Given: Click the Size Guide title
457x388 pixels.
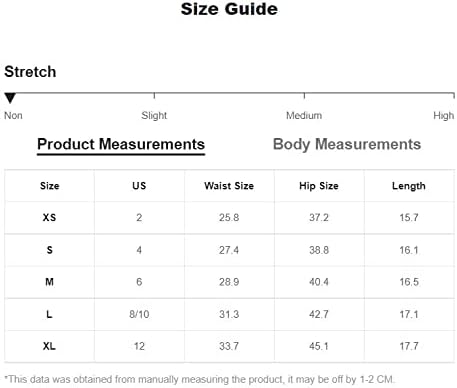Looking at the screenshot, I should point(229,9).
